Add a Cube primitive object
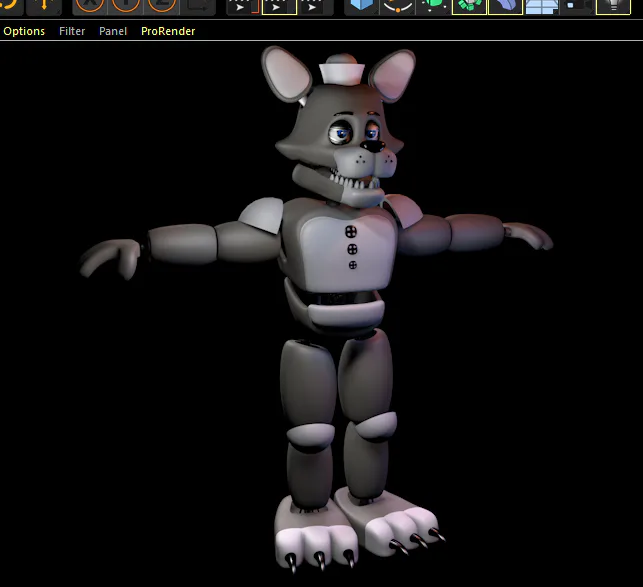 tap(361, 6)
